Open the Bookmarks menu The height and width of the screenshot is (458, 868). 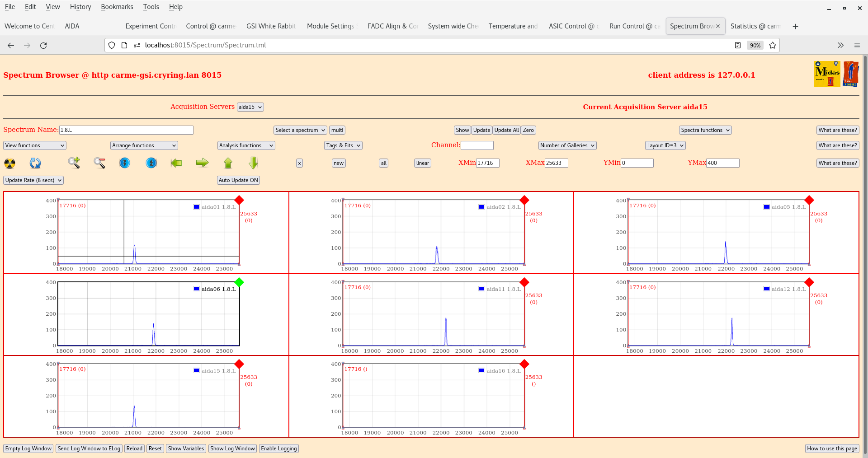tap(117, 7)
